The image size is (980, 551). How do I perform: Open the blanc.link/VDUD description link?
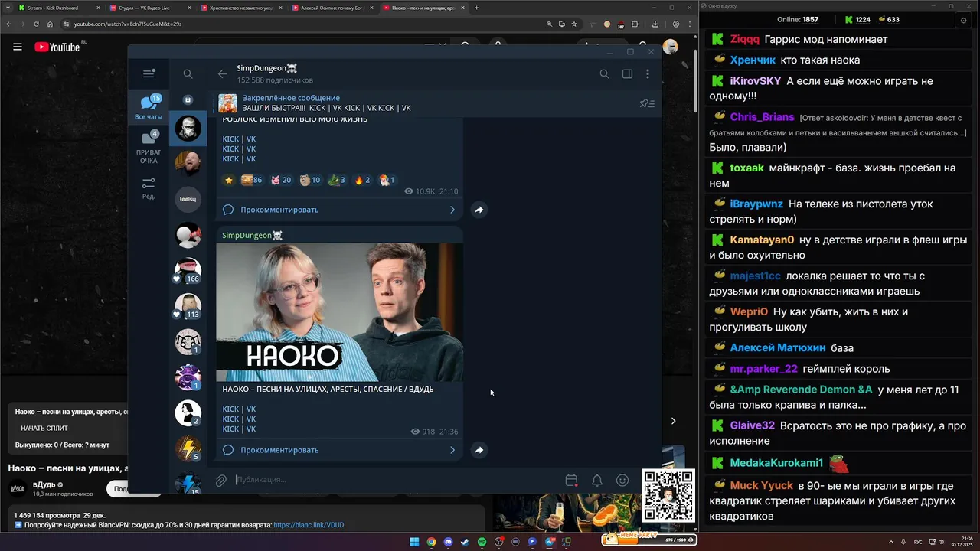pyautogui.click(x=309, y=525)
